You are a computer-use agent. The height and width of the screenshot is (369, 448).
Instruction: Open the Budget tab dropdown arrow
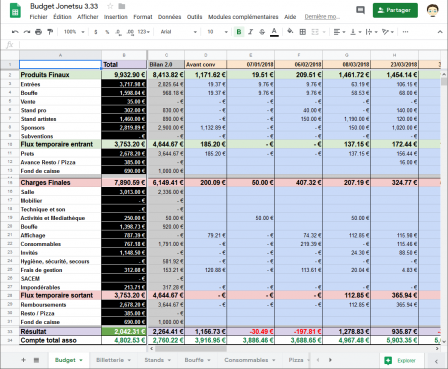click(81, 360)
